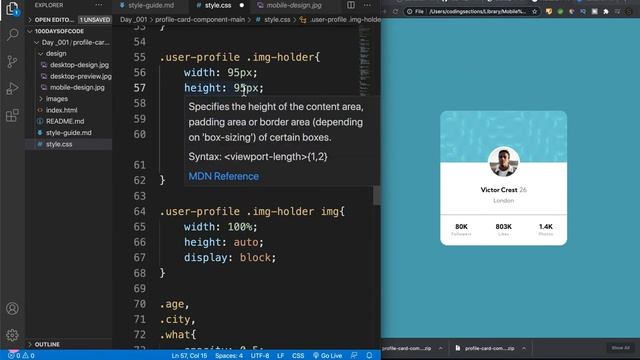
Task: Open the Explorer view in activity bar
Action: 12,8
